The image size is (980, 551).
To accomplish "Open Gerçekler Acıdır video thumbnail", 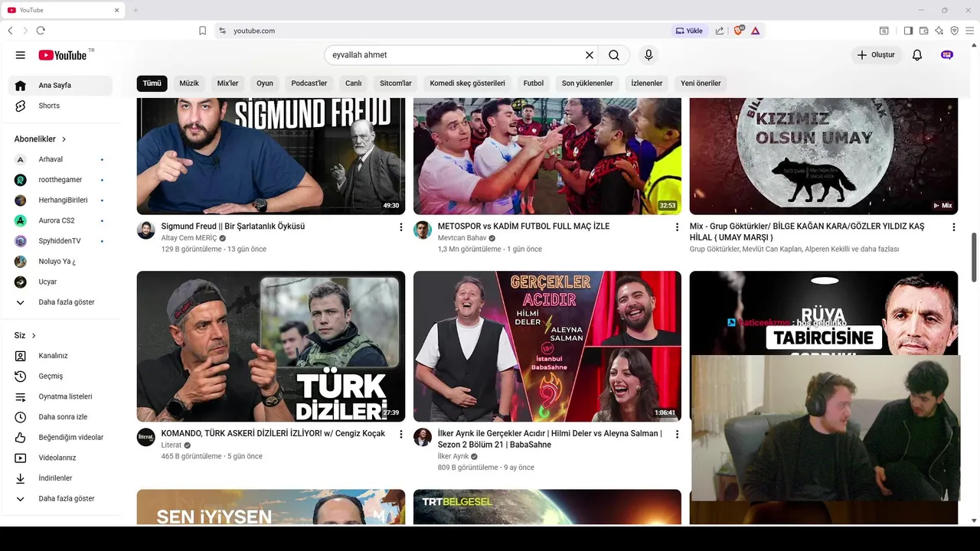I will (547, 346).
